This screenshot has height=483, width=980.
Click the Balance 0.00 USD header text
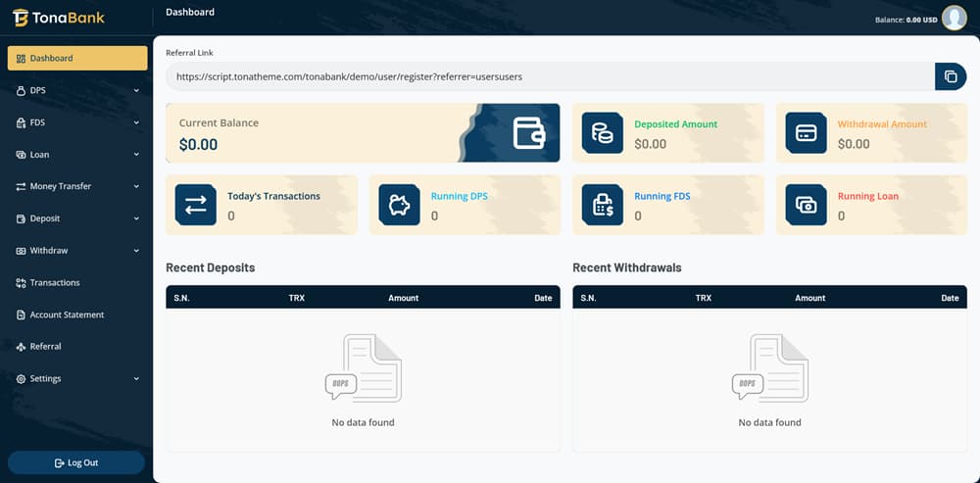906,20
